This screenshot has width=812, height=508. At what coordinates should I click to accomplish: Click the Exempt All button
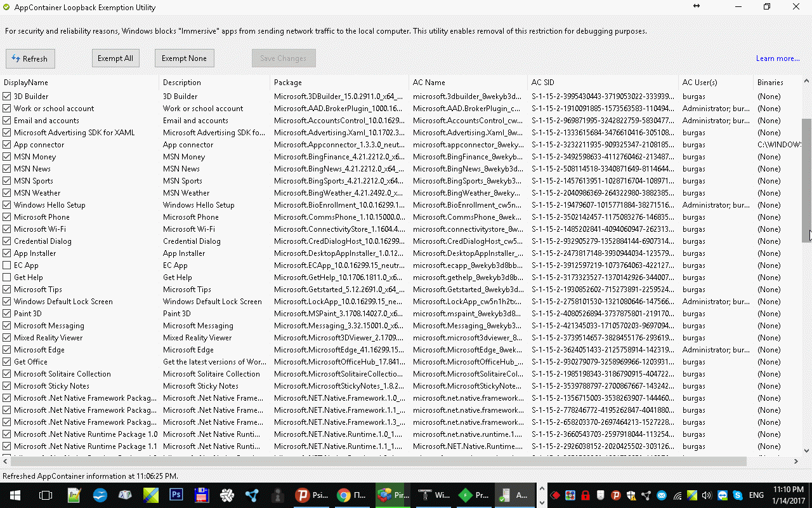click(x=115, y=58)
